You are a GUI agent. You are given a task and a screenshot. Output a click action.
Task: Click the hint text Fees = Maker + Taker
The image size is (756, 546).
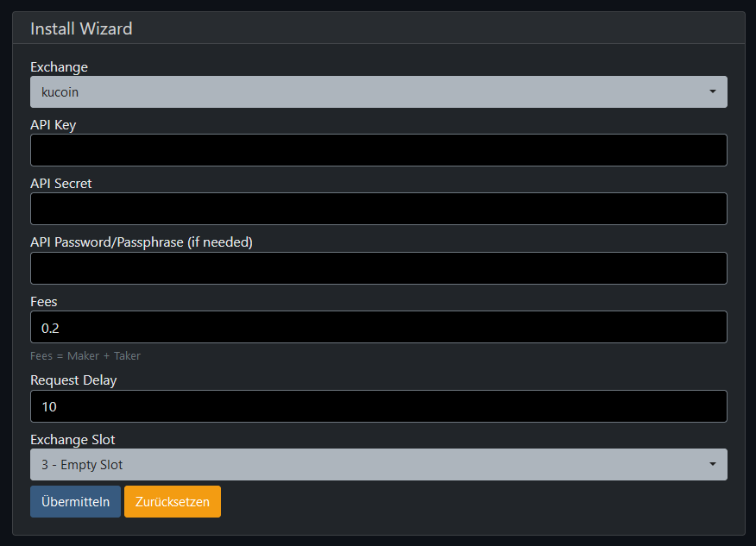(86, 355)
